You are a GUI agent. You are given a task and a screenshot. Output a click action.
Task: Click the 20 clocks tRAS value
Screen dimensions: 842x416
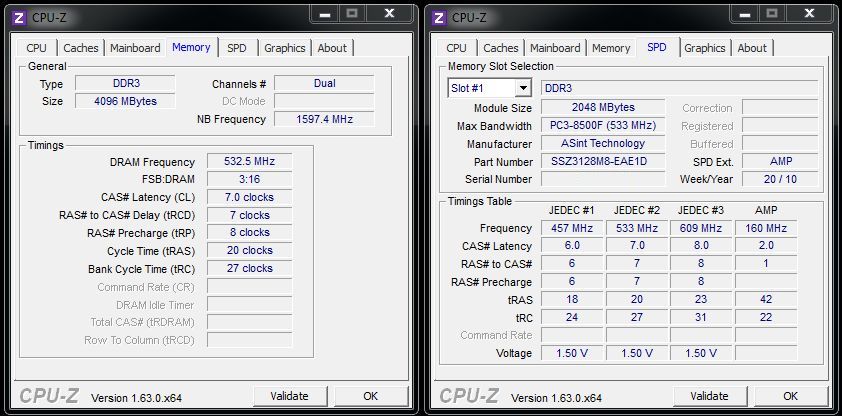[250, 250]
